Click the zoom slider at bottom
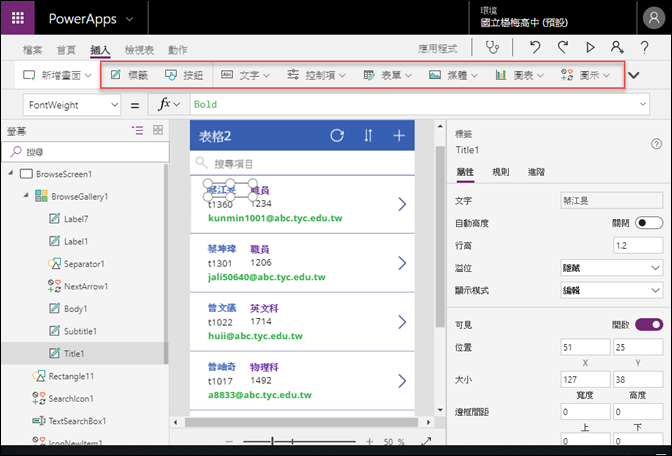 [299, 441]
